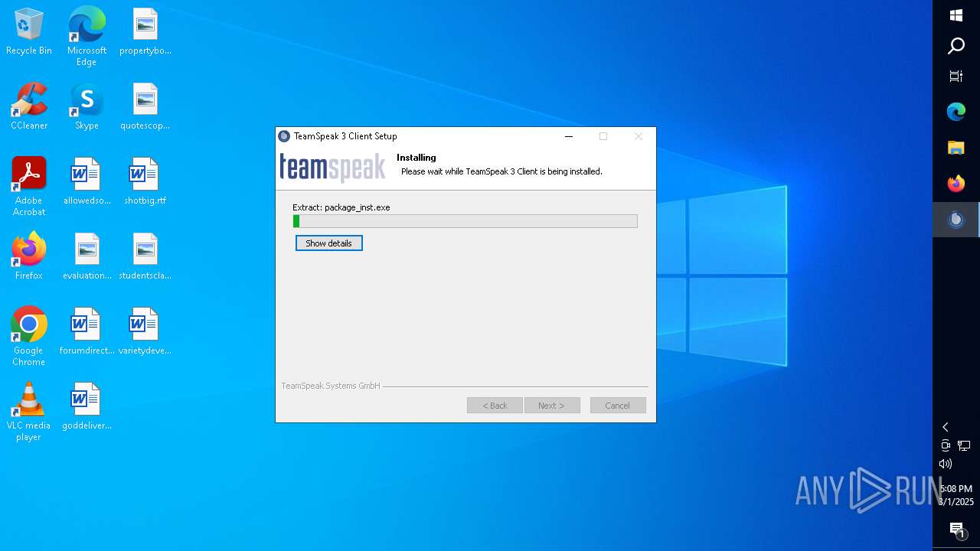Viewport: 980px width, 551px height.
Task: Click the Cancel button in setup
Action: (x=618, y=406)
